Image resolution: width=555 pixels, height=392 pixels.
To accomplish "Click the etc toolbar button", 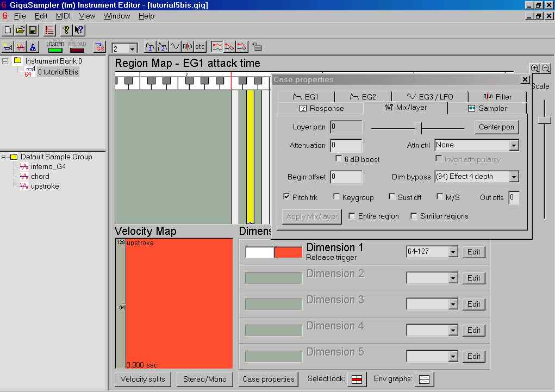I will pyautogui.click(x=200, y=47).
